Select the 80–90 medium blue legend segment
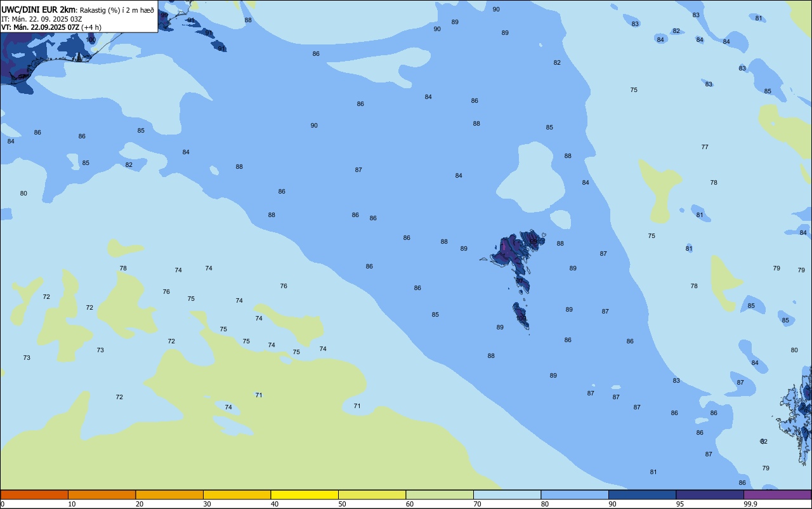 [575, 494]
